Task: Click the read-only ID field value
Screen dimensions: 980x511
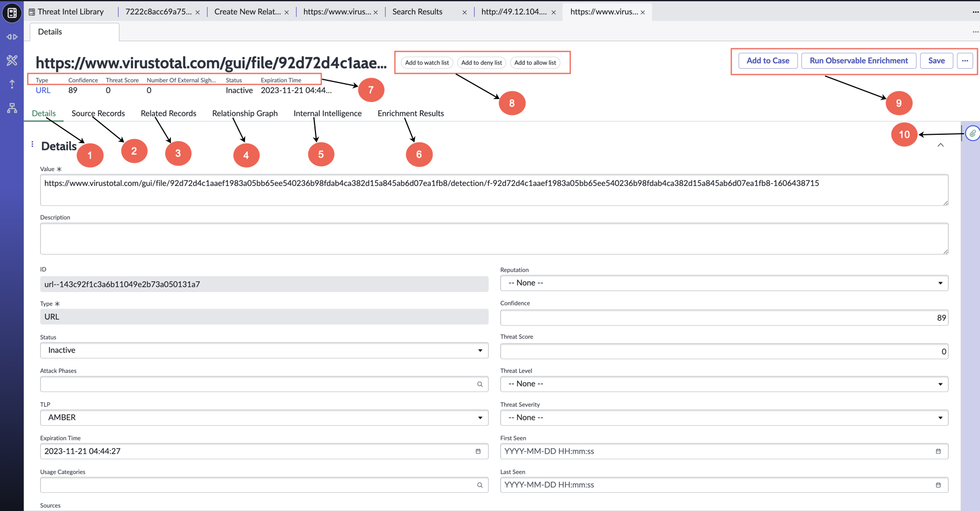Action: tap(264, 284)
